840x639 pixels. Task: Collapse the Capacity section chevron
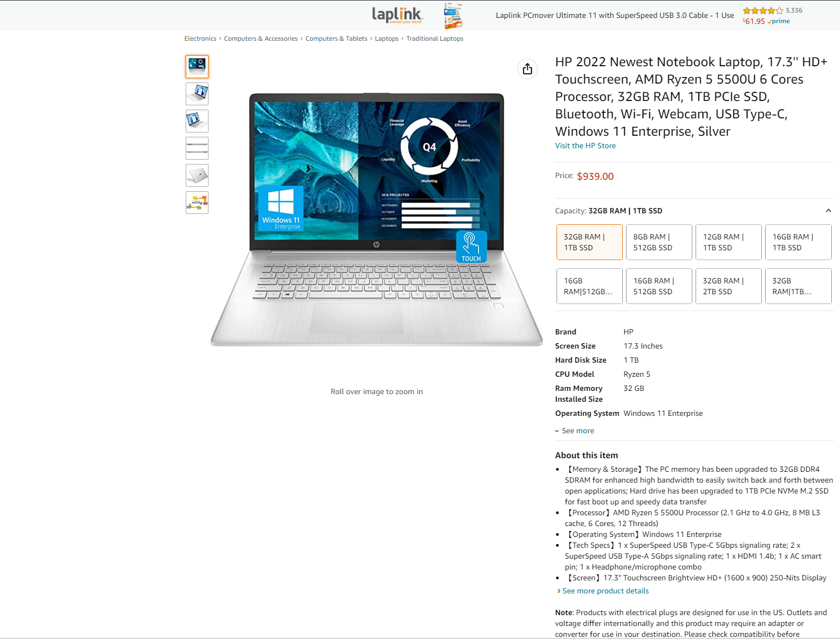(828, 211)
